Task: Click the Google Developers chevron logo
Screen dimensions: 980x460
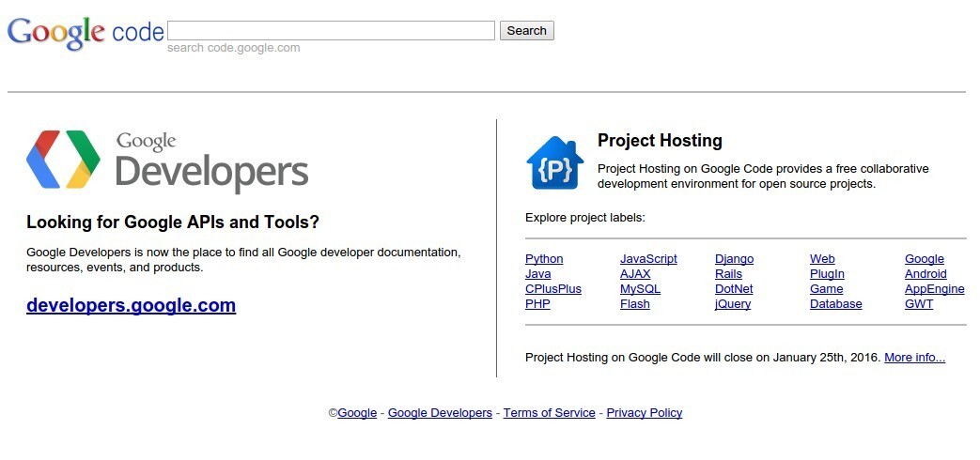Action: point(63,160)
